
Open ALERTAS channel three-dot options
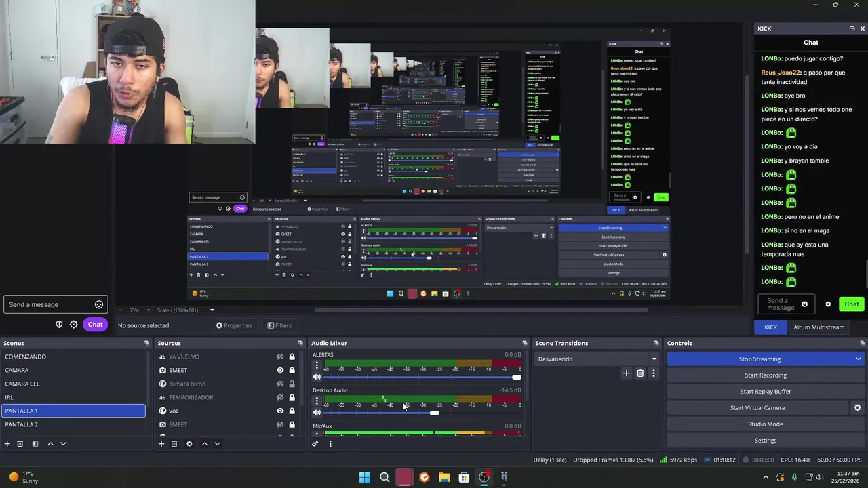coord(317,365)
